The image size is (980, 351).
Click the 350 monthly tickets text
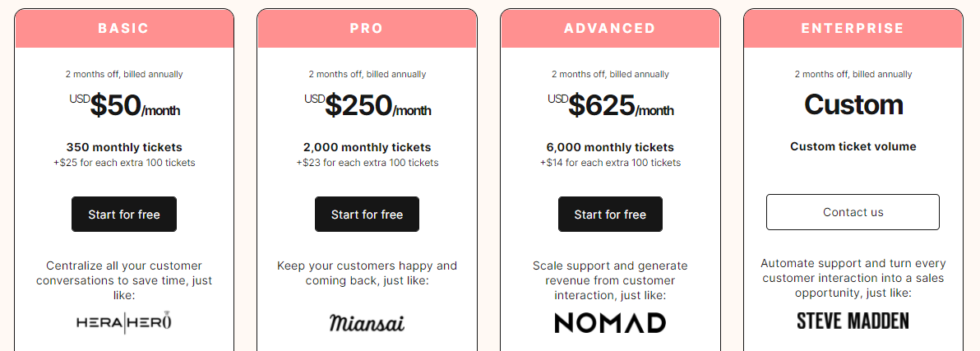(x=124, y=147)
